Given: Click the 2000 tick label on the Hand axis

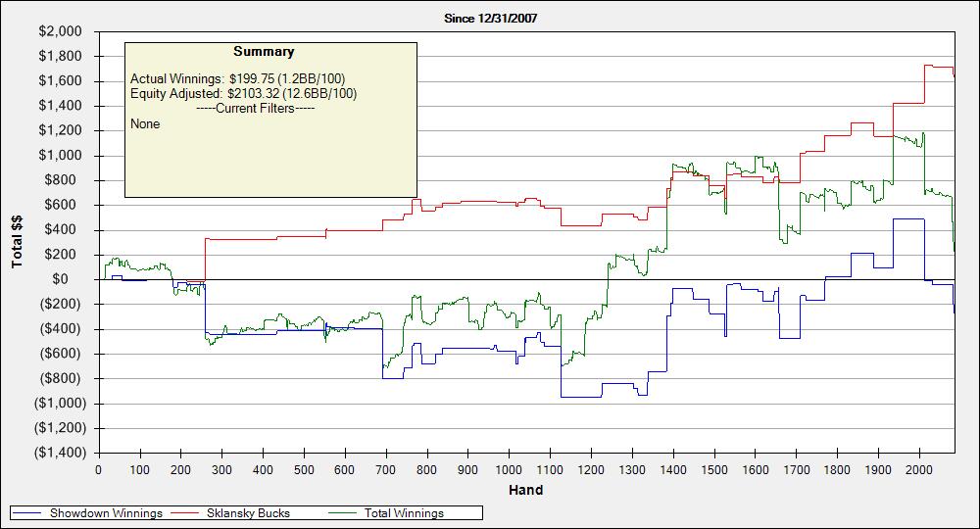Looking at the screenshot, I should [919, 468].
